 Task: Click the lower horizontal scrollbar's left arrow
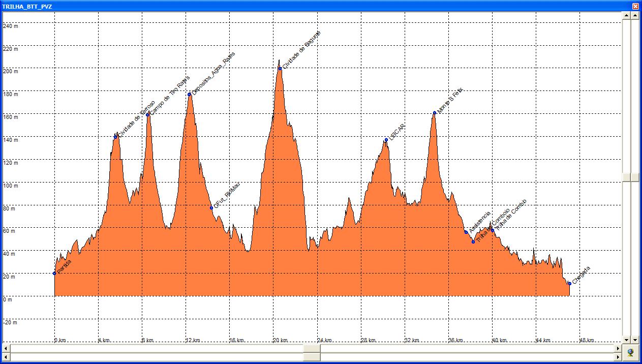[6, 356]
